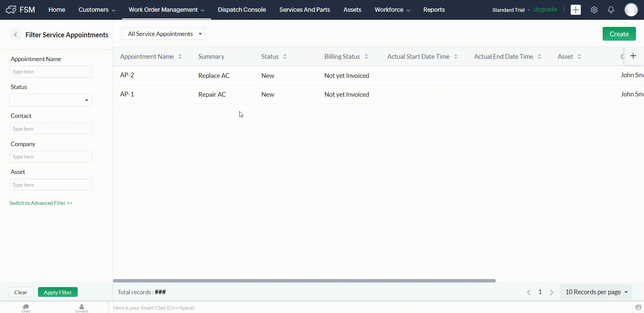The width and height of the screenshot is (644, 313).
Task: Open the settings gear icon
Action: tap(594, 10)
